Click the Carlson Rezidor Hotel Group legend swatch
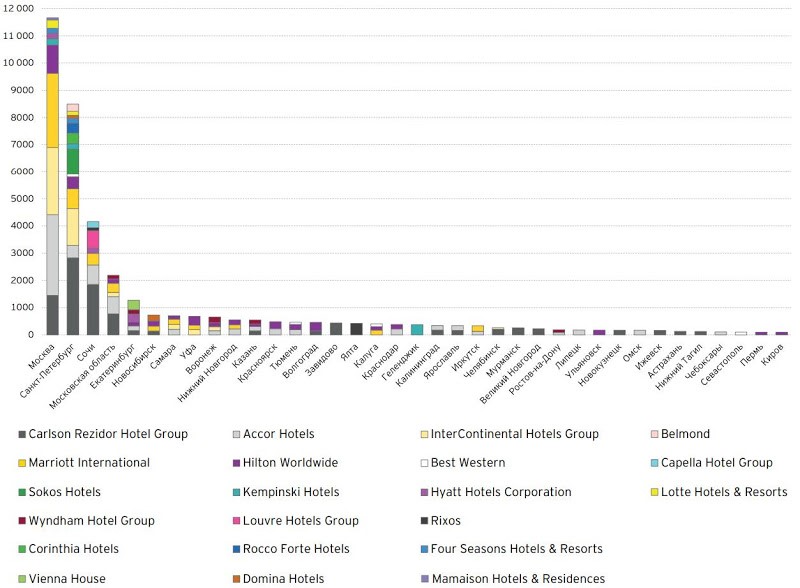This screenshot has width=800, height=588. 22,434
